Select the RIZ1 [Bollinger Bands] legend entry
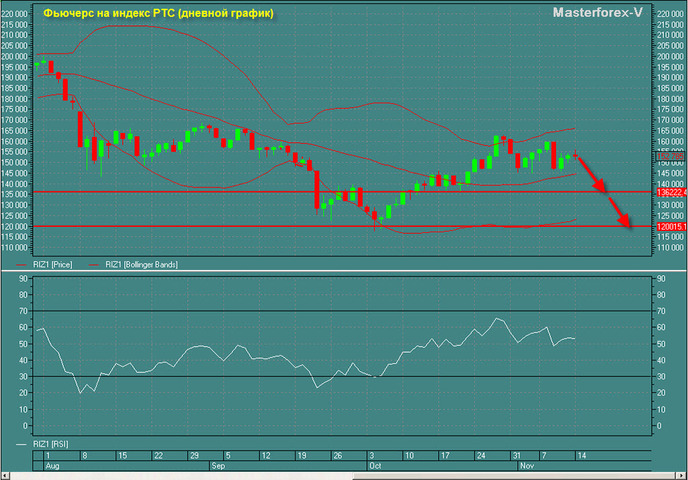688x480 pixels. click(x=144, y=264)
